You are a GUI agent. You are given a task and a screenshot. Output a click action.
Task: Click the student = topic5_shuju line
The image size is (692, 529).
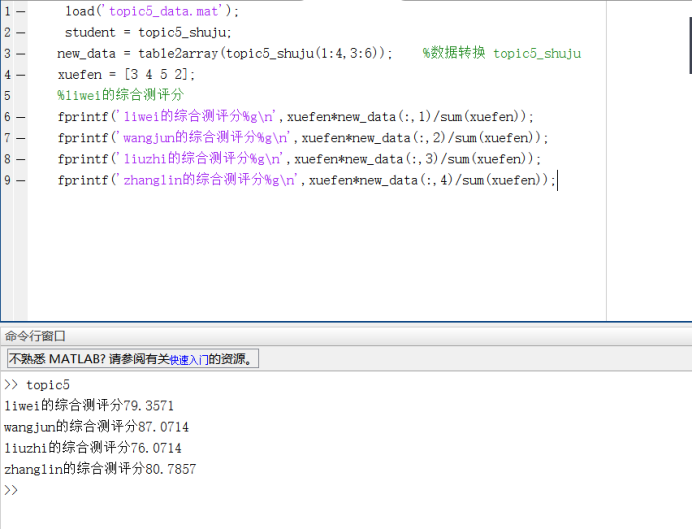[x=148, y=32]
